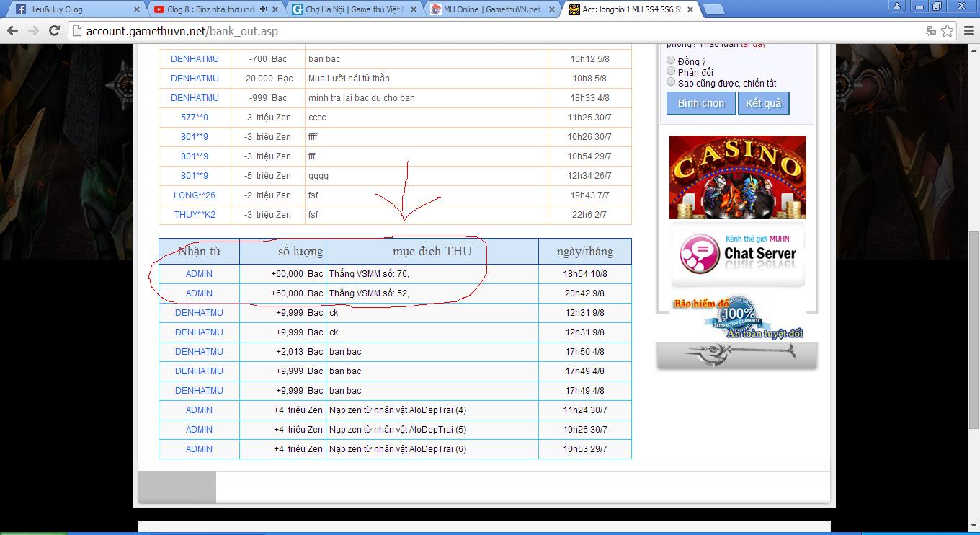Image resolution: width=980 pixels, height=535 pixels.
Task: Click ADMIN link in the AloDepTrai (5) row
Action: tap(199, 429)
